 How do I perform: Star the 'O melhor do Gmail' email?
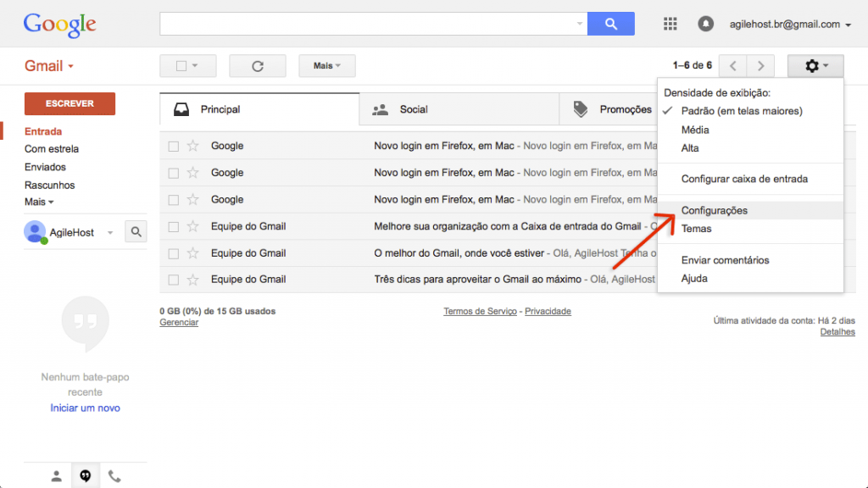pos(192,252)
